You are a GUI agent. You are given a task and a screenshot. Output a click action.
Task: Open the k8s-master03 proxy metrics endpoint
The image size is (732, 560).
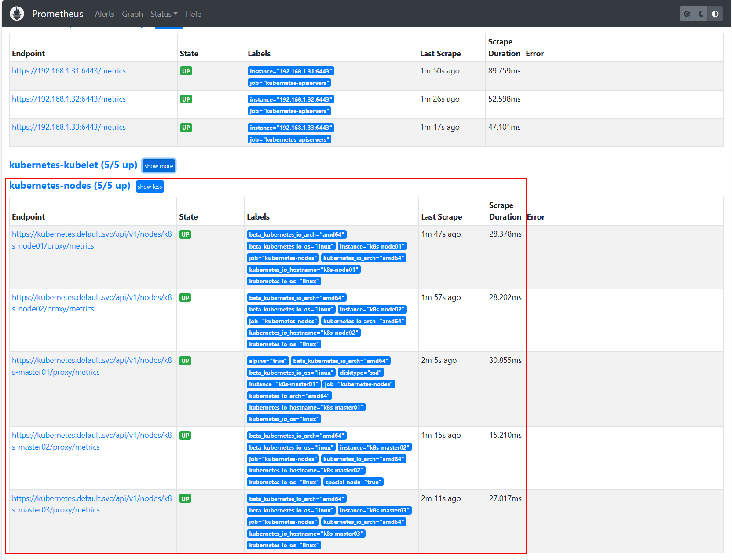tap(92, 504)
